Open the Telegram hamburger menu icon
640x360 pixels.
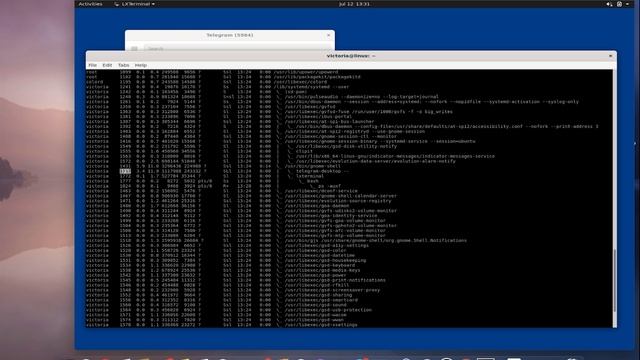[134, 48]
